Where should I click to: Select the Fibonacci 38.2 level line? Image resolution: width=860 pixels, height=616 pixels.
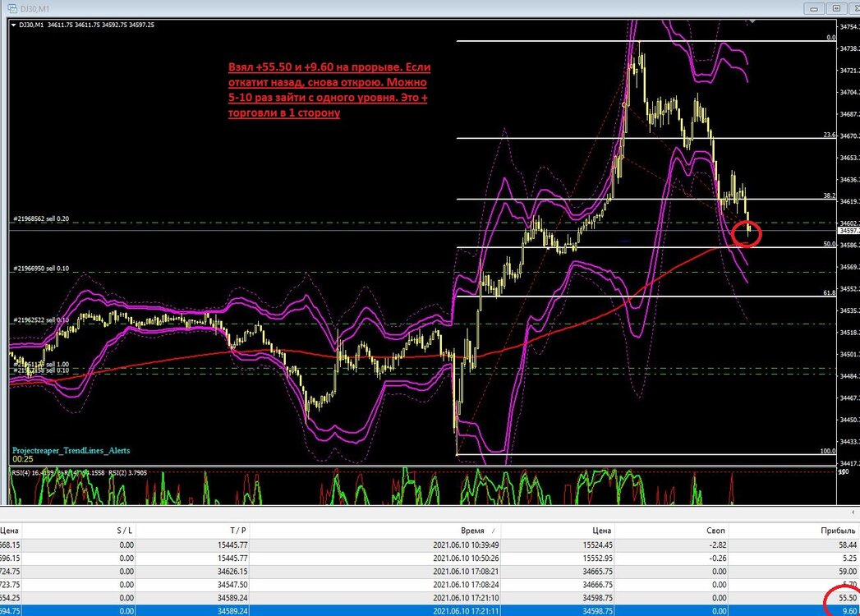pos(646,199)
